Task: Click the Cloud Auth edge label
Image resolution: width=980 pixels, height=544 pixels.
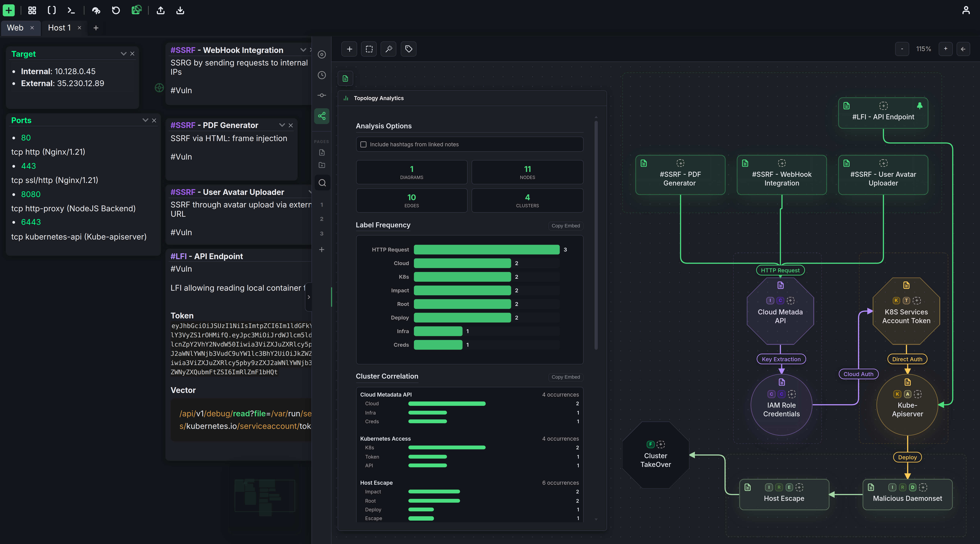Action: pyautogui.click(x=858, y=374)
